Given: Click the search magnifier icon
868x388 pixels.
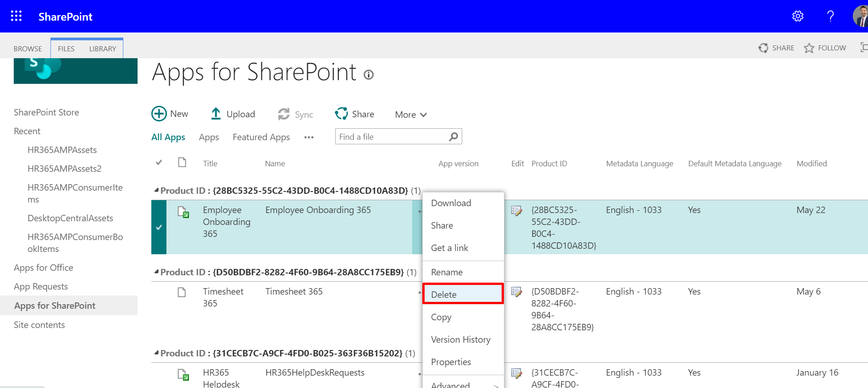Looking at the screenshot, I should pos(453,137).
